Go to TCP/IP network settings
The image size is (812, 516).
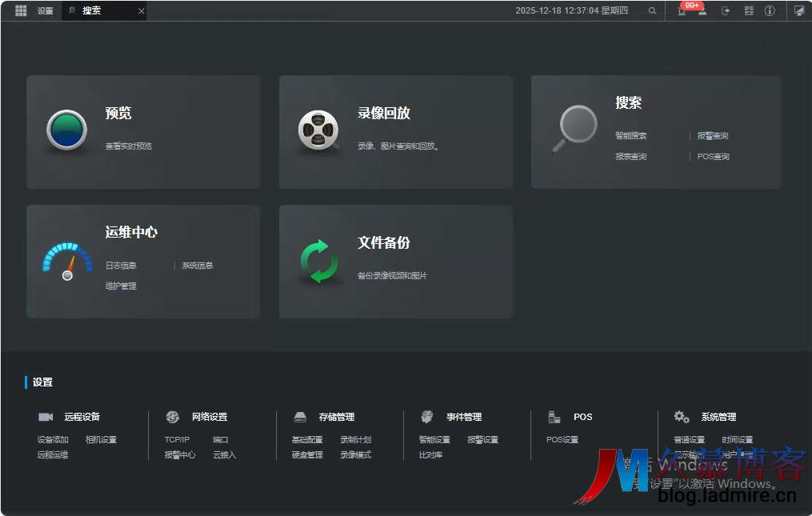click(x=177, y=439)
